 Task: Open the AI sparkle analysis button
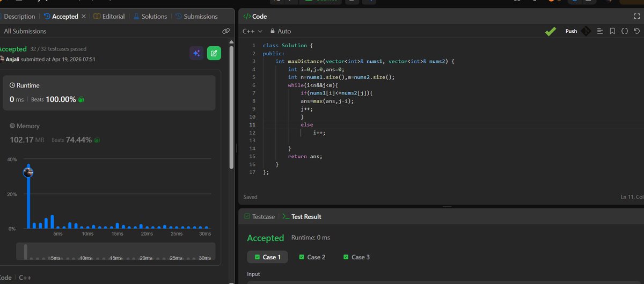click(x=196, y=53)
